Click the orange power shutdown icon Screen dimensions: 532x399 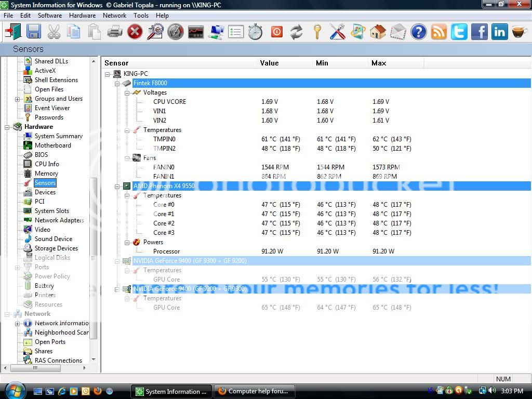tap(276, 32)
